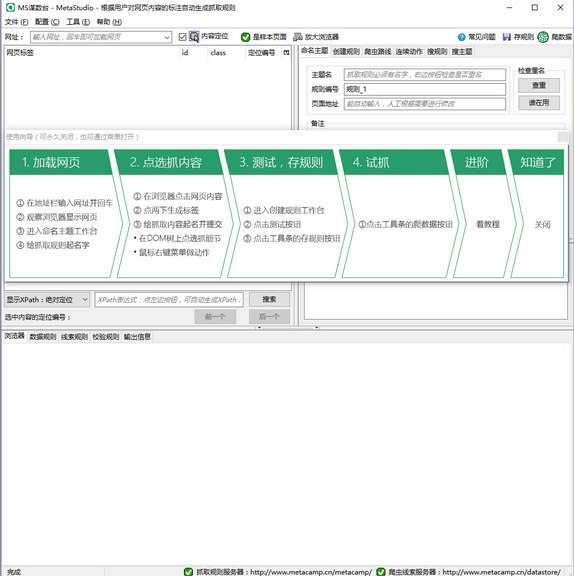Click the green 是样本页面 check icon

pyautogui.click(x=245, y=37)
